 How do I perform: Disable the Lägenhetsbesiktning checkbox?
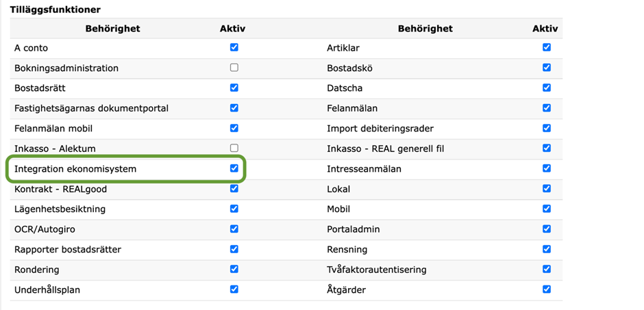point(234,209)
